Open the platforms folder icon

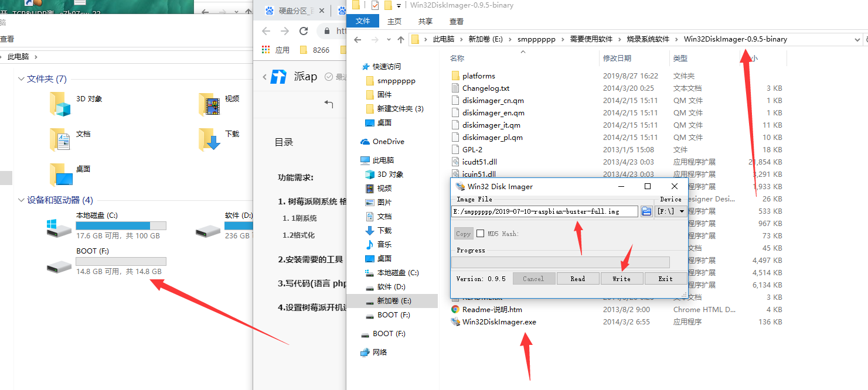click(455, 76)
